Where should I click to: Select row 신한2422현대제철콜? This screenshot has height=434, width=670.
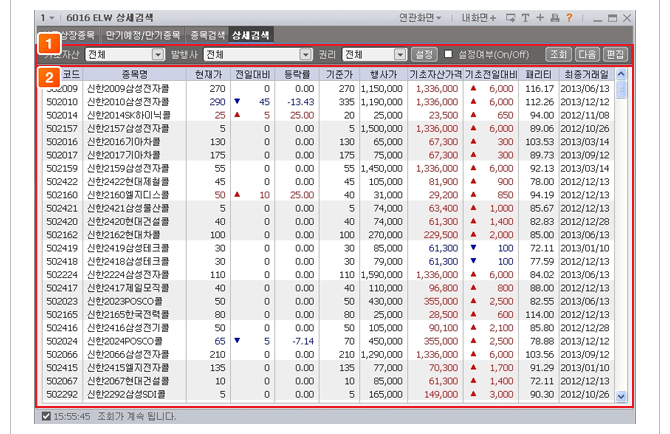tap(328, 182)
